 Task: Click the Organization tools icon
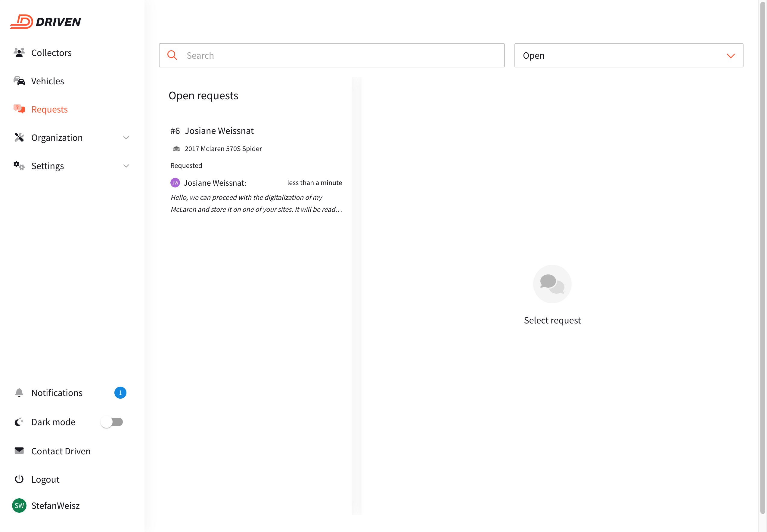[19, 137]
